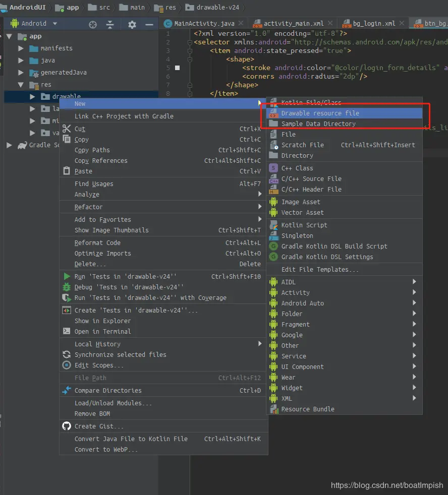Click the Copy icon in context menu
448x495 pixels.
67,139
